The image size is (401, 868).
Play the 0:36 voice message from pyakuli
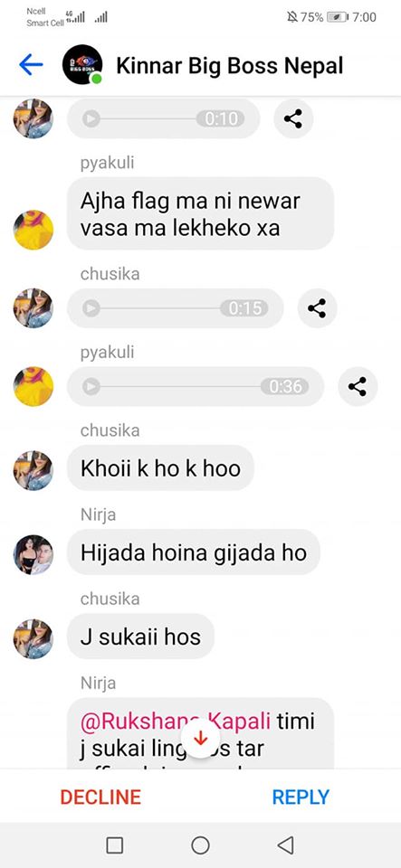pyautogui.click(x=91, y=386)
